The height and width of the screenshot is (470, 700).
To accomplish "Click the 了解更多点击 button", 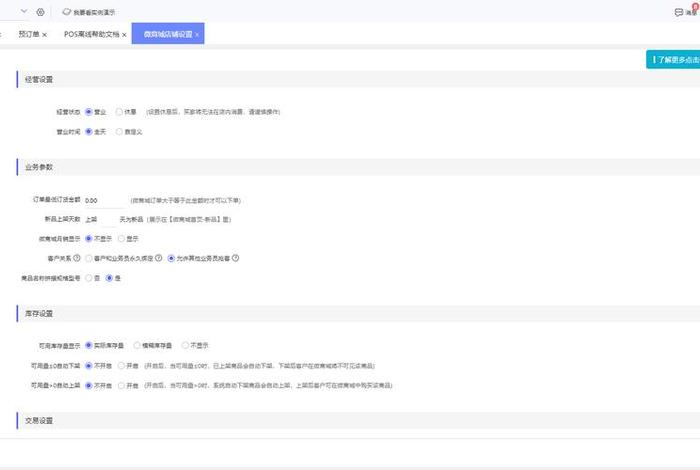I will [x=674, y=60].
